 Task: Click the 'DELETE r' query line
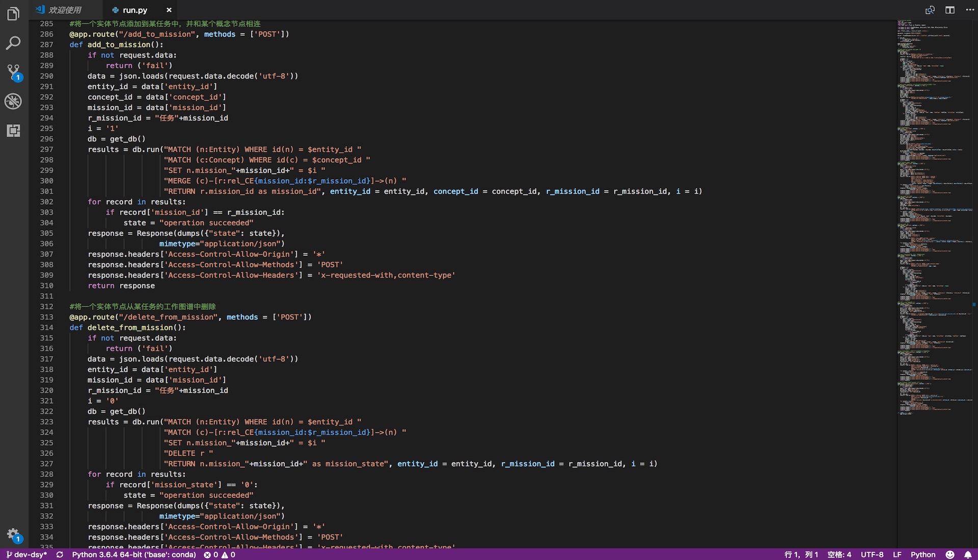click(188, 453)
